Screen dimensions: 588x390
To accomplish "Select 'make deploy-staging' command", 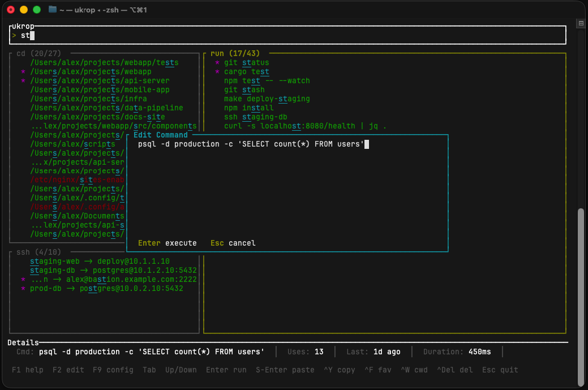I will [x=267, y=98].
